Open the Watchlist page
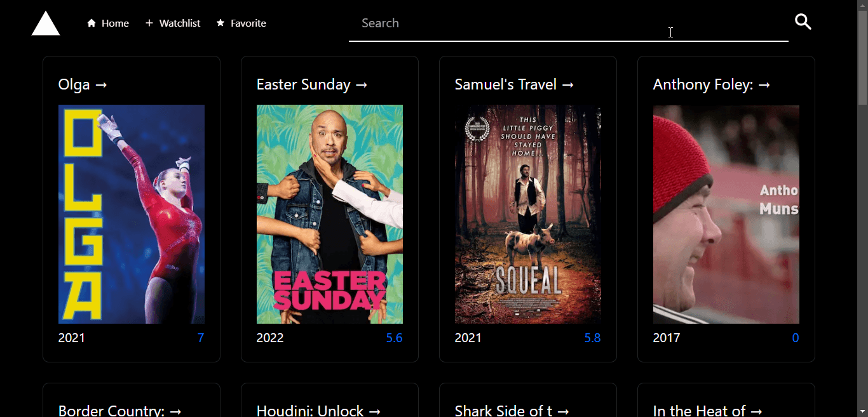 pos(179,23)
